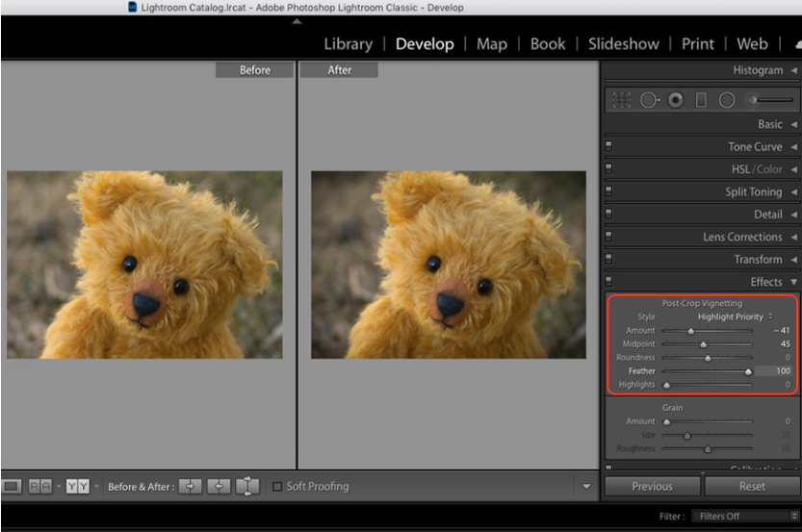The width and height of the screenshot is (802, 532).
Task: Copy Before settings to After
Action: pyautogui.click(x=191, y=486)
